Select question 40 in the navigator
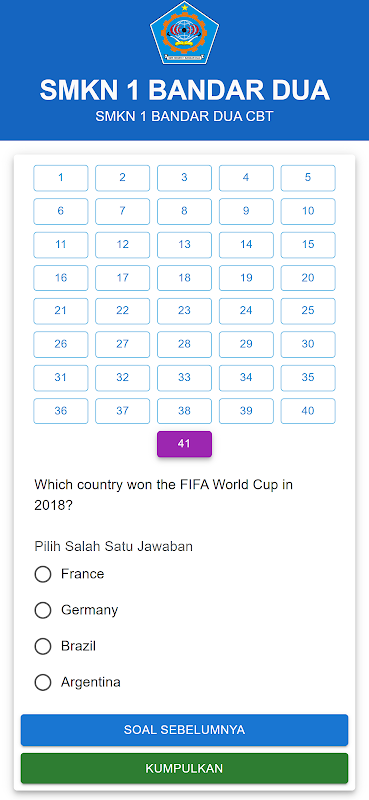 click(x=308, y=411)
